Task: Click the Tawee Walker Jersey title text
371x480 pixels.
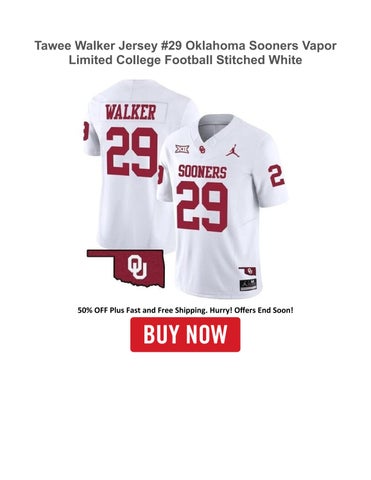Action: [185, 53]
